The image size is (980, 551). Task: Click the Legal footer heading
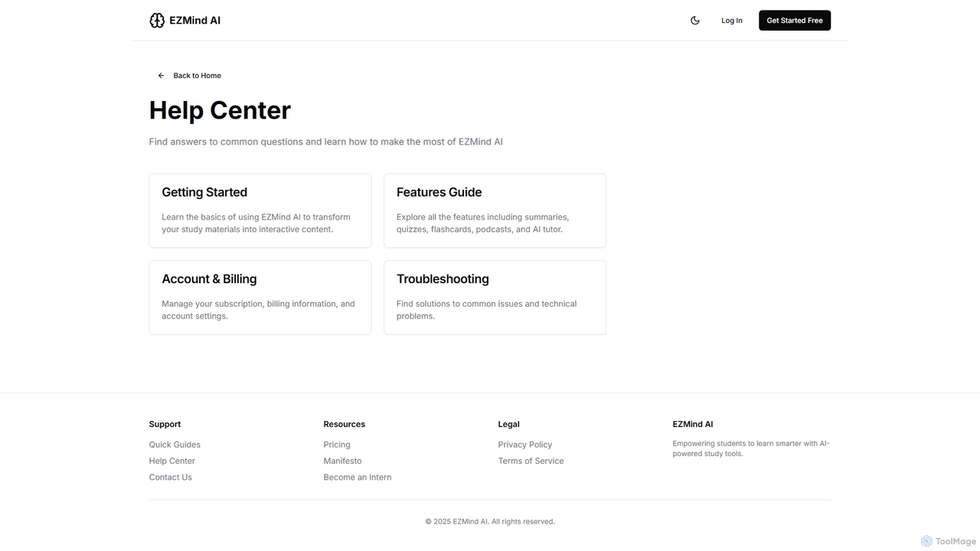(508, 424)
